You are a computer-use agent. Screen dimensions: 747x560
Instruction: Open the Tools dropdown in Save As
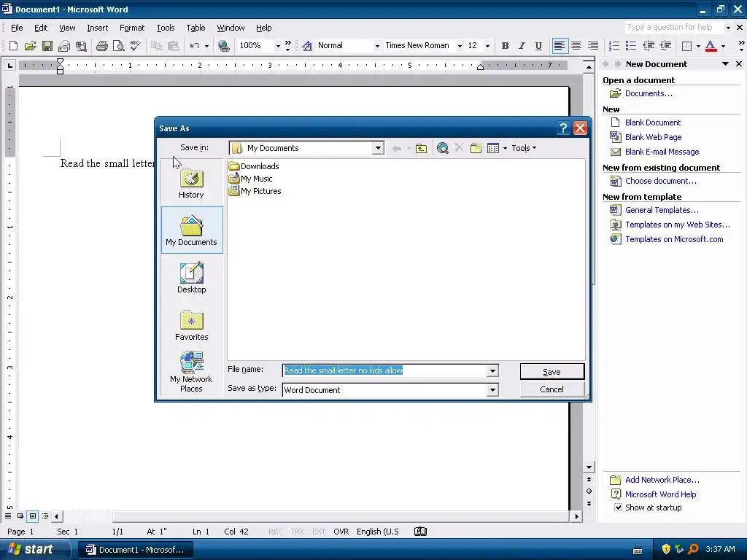tap(524, 148)
